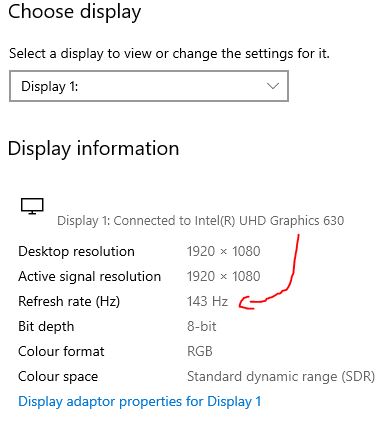The image size is (391, 426).
Task: Click the Display information heading
Action: (x=93, y=148)
